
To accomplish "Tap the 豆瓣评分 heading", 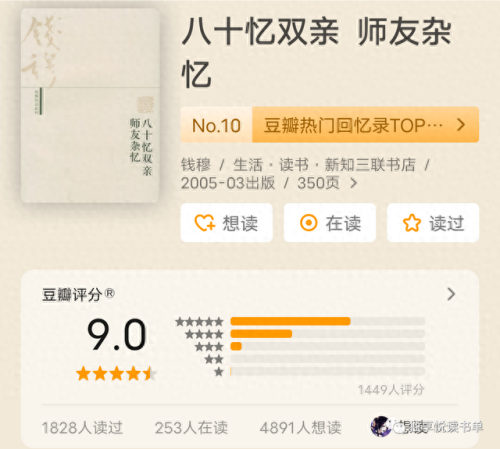I will pos(78,294).
